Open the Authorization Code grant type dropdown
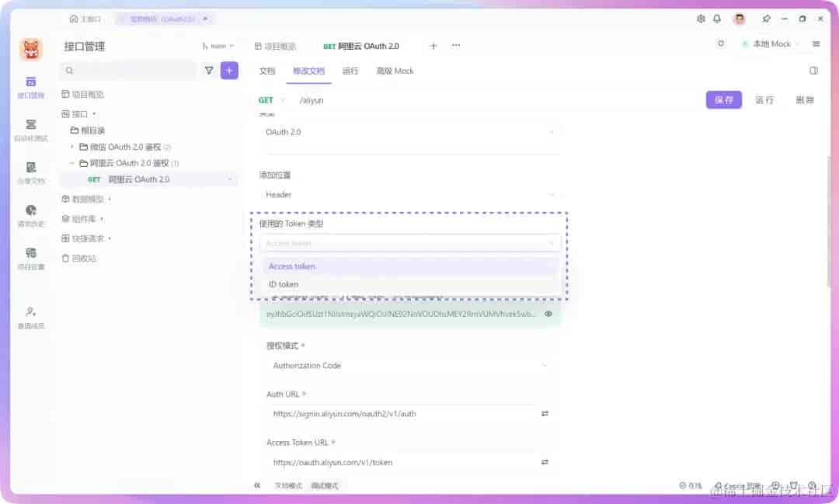This screenshot has width=839, height=504. pyautogui.click(x=410, y=366)
